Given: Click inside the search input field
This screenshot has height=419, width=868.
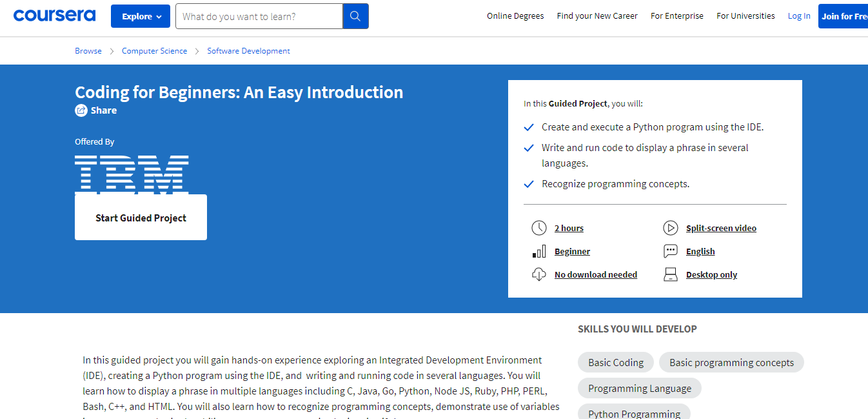Looking at the screenshot, I should (258, 15).
